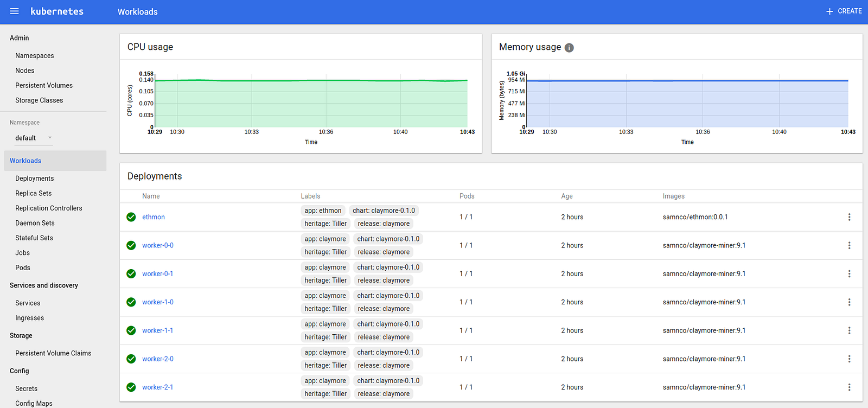868x408 pixels.
Task: Open Services in the sidebar
Action: click(28, 303)
